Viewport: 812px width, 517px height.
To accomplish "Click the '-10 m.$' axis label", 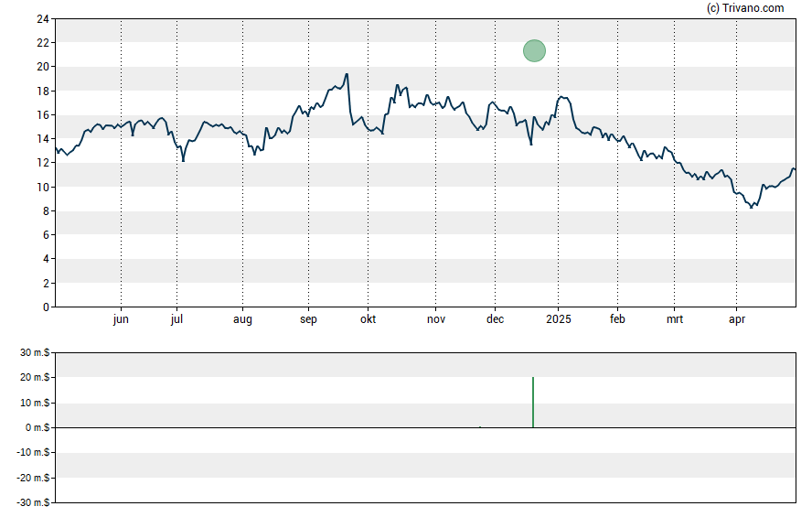I will coord(33,453).
